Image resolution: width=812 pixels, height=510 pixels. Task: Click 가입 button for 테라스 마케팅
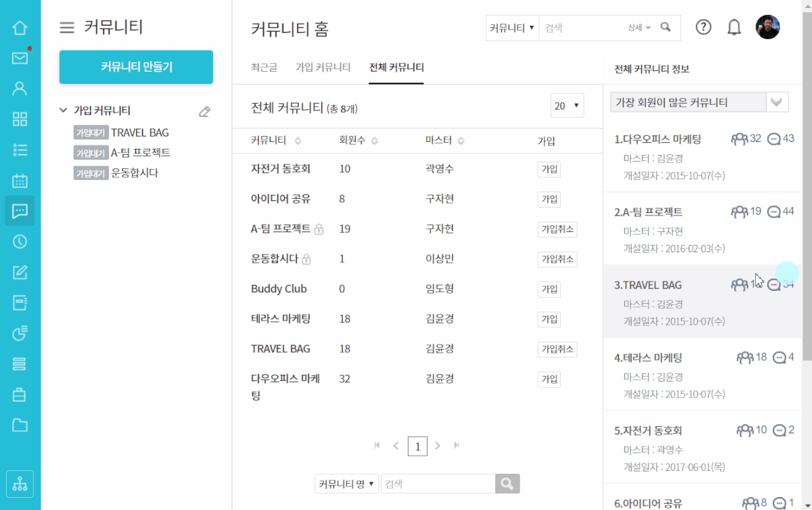pyautogui.click(x=549, y=319)
